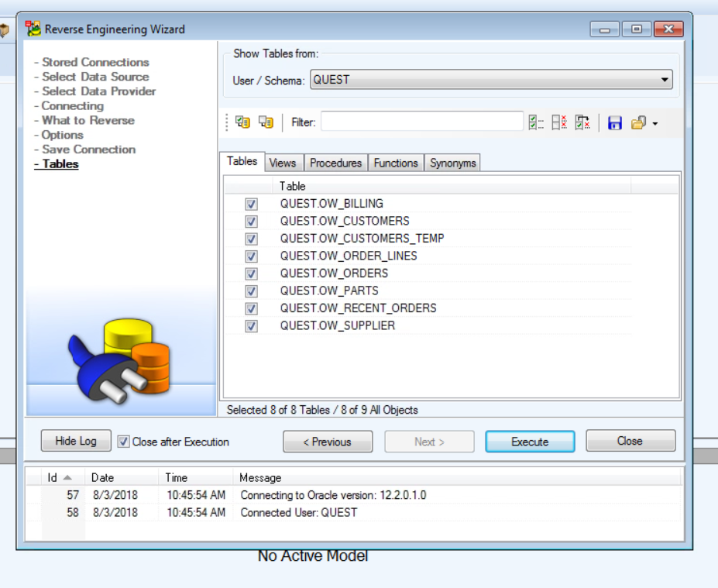This screenshot has width=718, height=588.
Task: Sort log by Message column header
Action: point(457,478)
